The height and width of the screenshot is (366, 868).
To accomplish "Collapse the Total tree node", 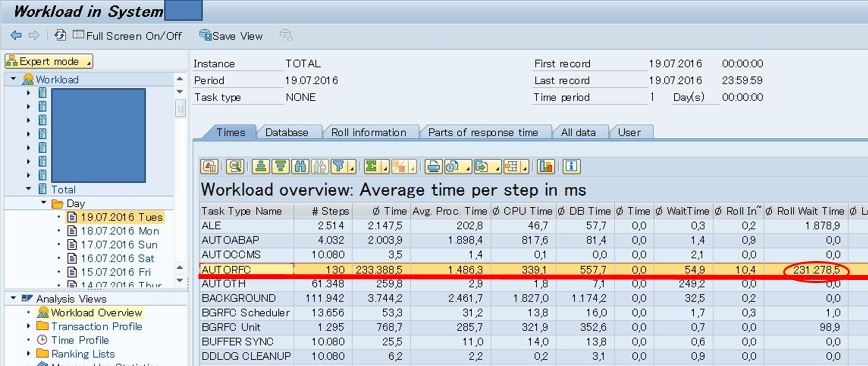I will pyautogui.click(x=29, y=189).
